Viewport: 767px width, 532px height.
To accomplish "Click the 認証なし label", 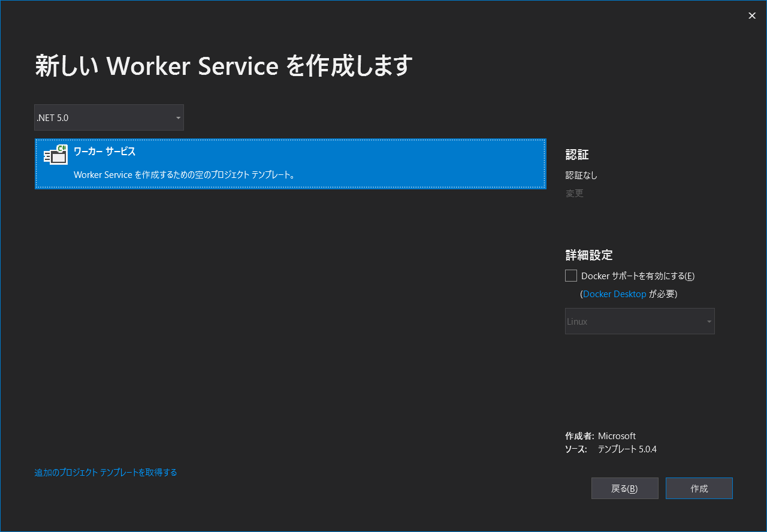I will click(581, 175).
